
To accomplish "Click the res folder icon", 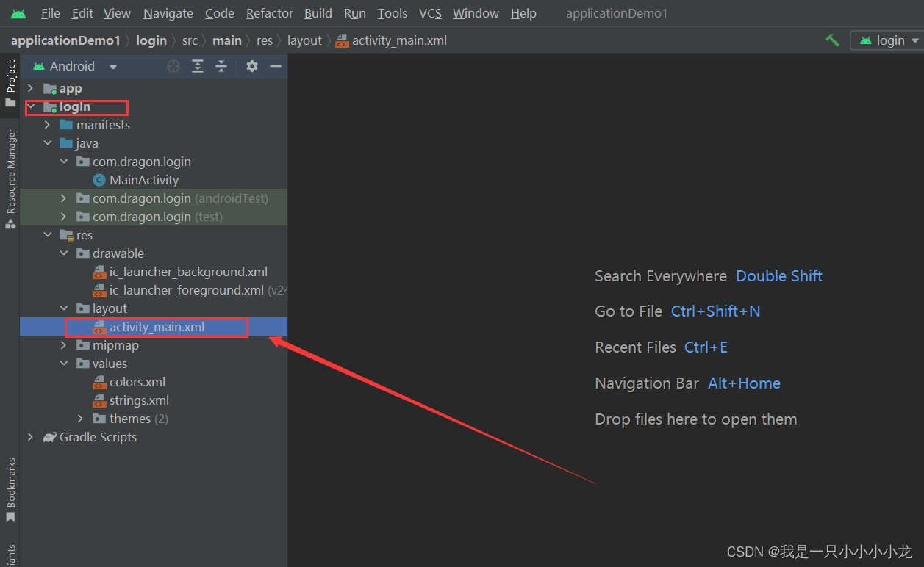I will 66,235.
